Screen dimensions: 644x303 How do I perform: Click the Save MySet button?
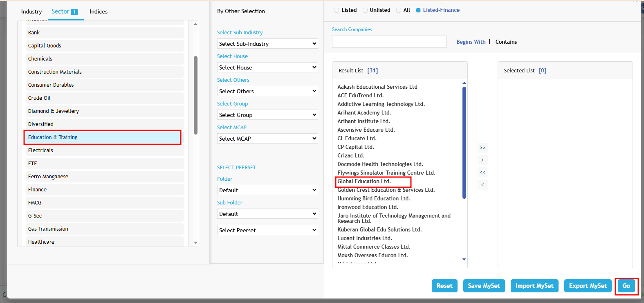pyautogui.click(x=484, y=286)
